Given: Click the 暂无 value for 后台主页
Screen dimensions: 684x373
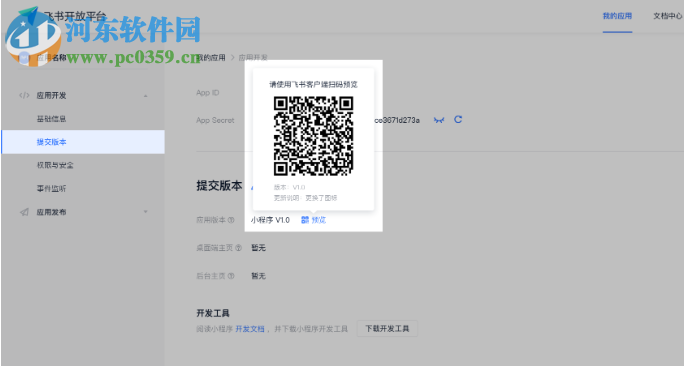Looking at the screenshot, I should 258,276.
